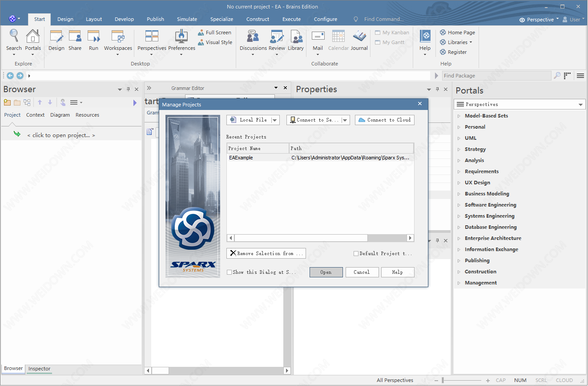The height and width of the screenshot is (386, 588).
Task: Click the navigate back arrow
Action: click(10, 76)
